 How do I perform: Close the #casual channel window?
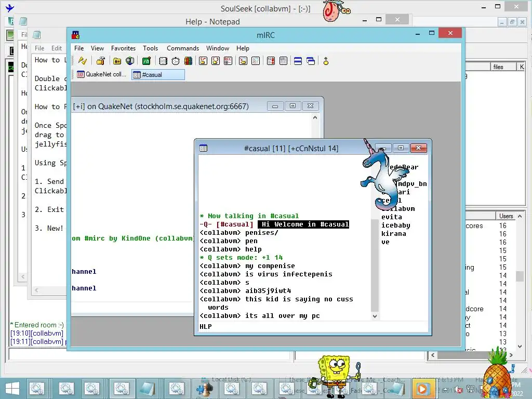point(418,148)
